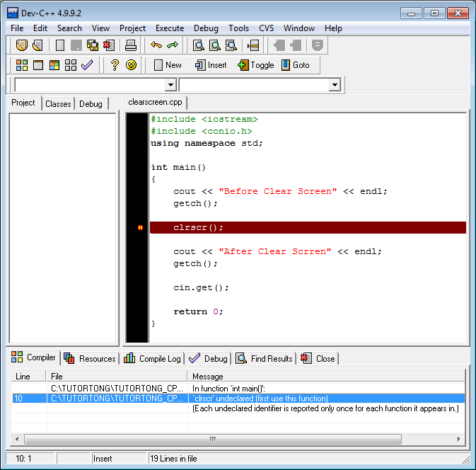Open About via yellow smiley icon
Screen dimensions: 476x470
point(131,65)
